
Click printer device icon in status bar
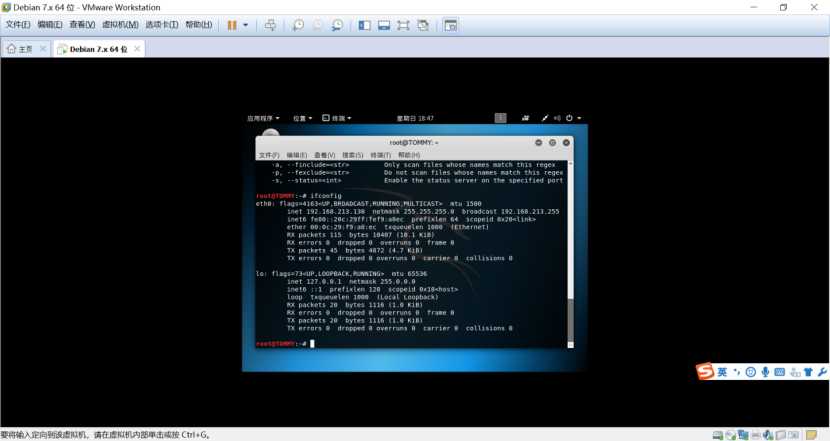(x=756, y=435)
